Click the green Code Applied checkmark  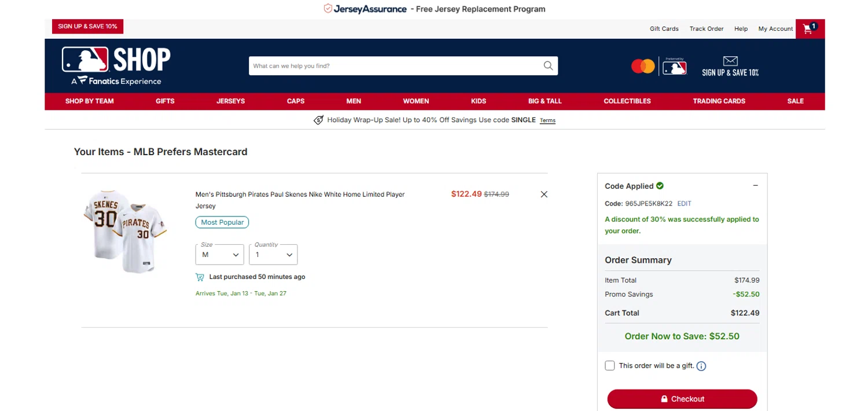(660, 186)
